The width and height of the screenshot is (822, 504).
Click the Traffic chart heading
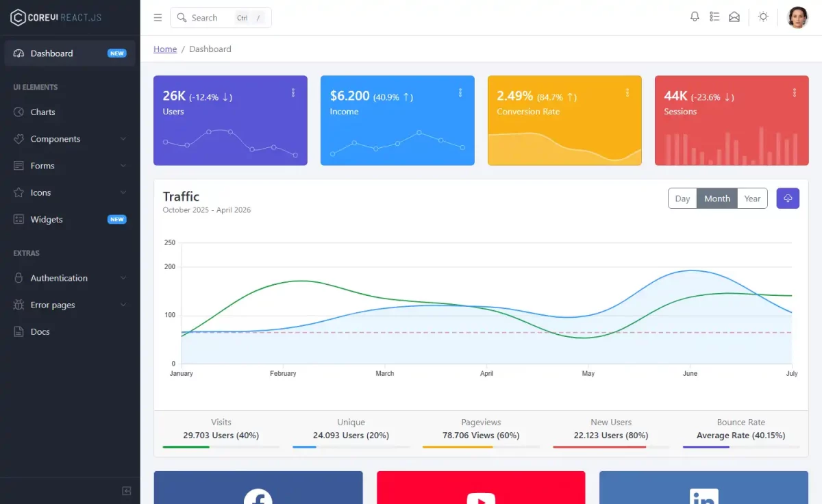point(181,197)
